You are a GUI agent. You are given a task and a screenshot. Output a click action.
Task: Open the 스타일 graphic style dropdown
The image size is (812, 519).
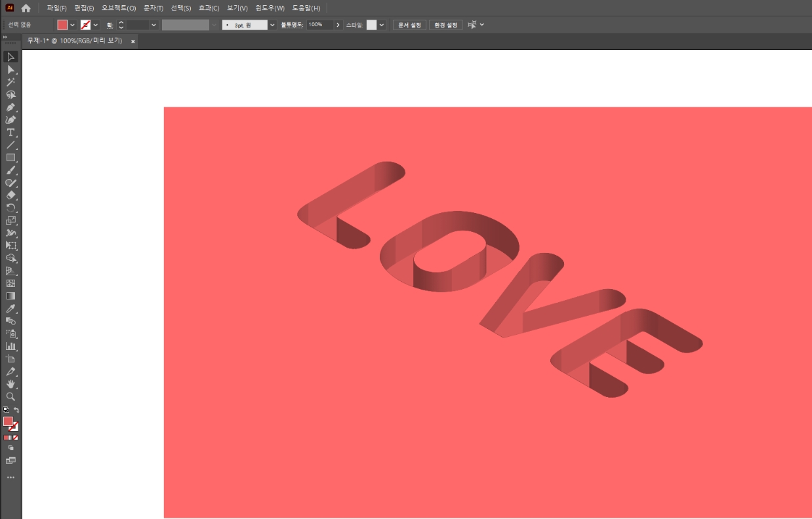coord(382,25)
